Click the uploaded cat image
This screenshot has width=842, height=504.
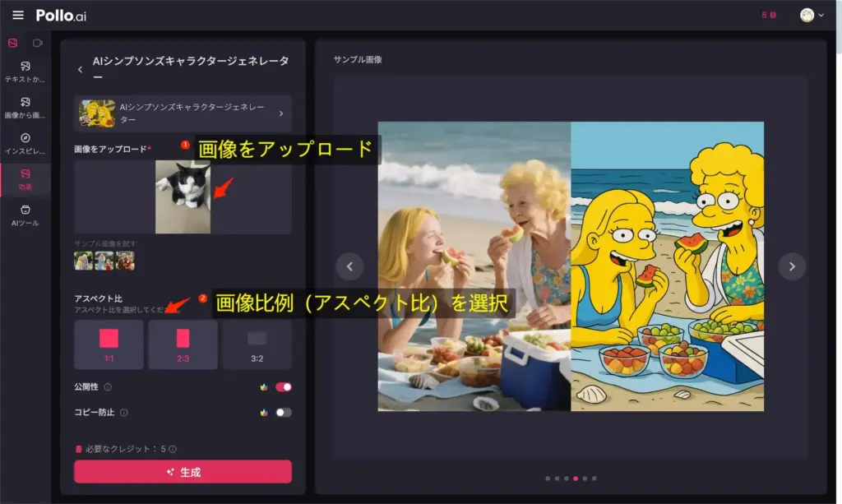183,197
